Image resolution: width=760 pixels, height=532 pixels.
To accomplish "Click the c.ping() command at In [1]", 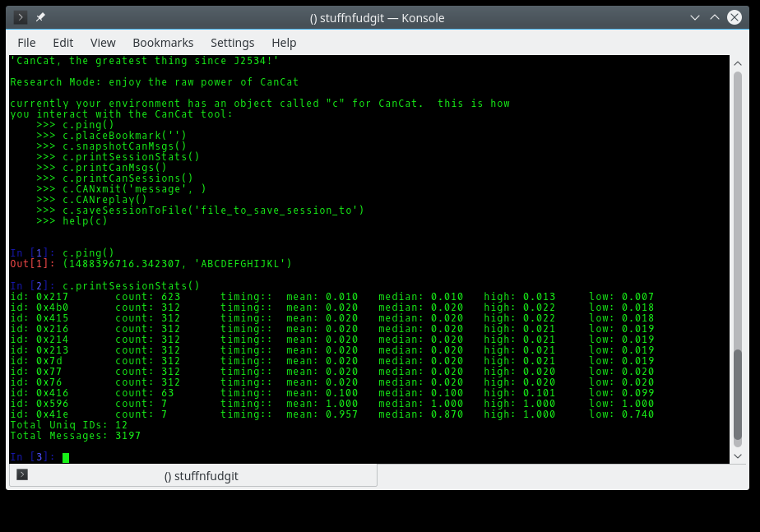I will click(88, 253).
